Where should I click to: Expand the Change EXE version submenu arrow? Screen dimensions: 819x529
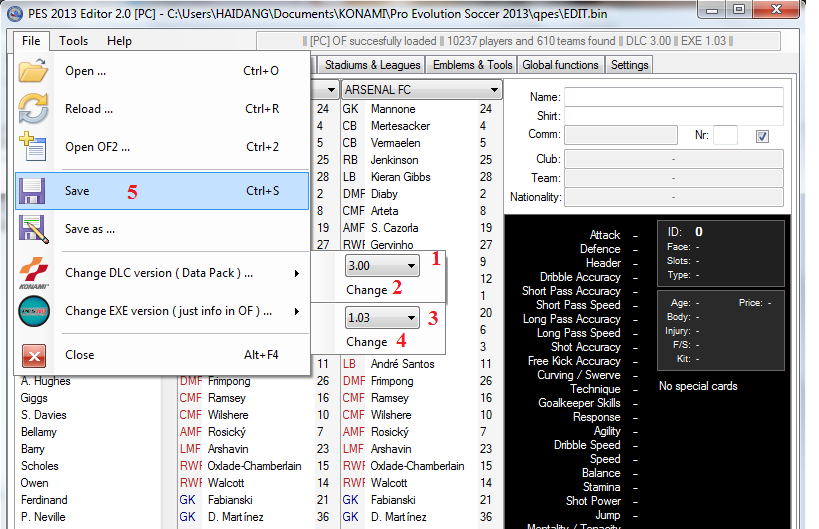tap(297, 311)
